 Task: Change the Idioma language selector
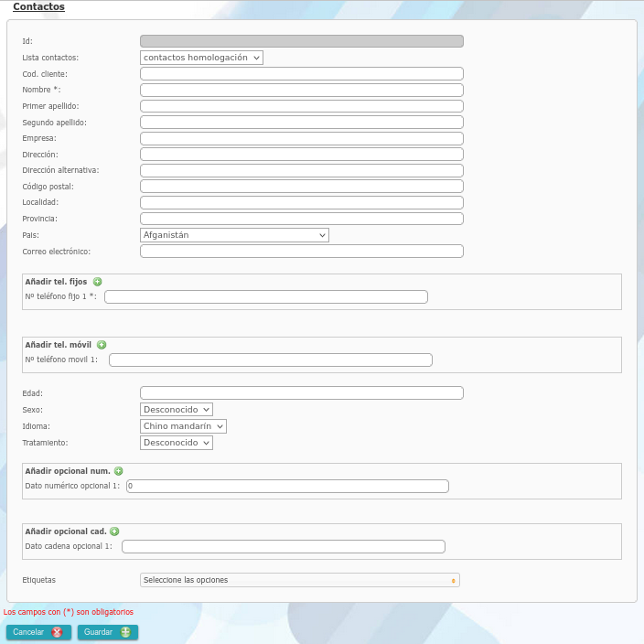(x=183, y=426)
